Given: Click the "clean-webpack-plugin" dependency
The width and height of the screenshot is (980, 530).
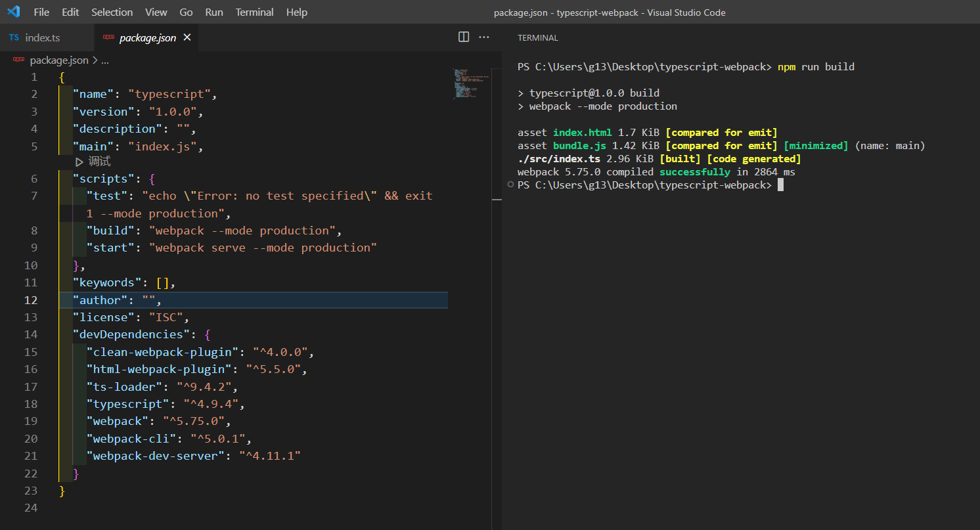Looking at the screenshot, I should tap(163, 352).
